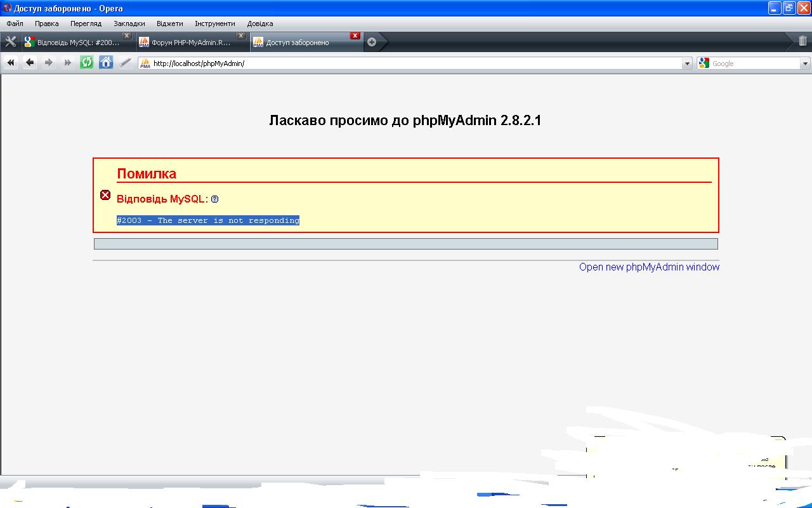Image resolution: width=812 pixels, height=508 pixels.
Task: Click the Rewind navigation button
Action: click(10, 62)
